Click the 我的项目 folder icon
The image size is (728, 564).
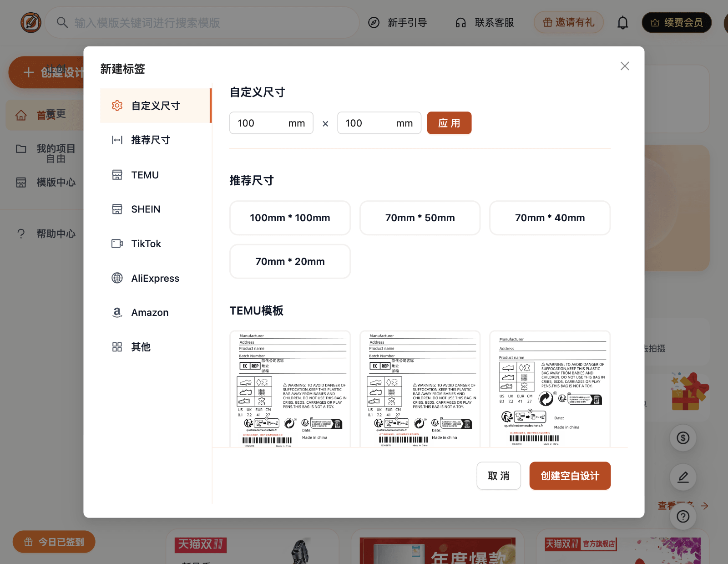(x=21, y=149)
